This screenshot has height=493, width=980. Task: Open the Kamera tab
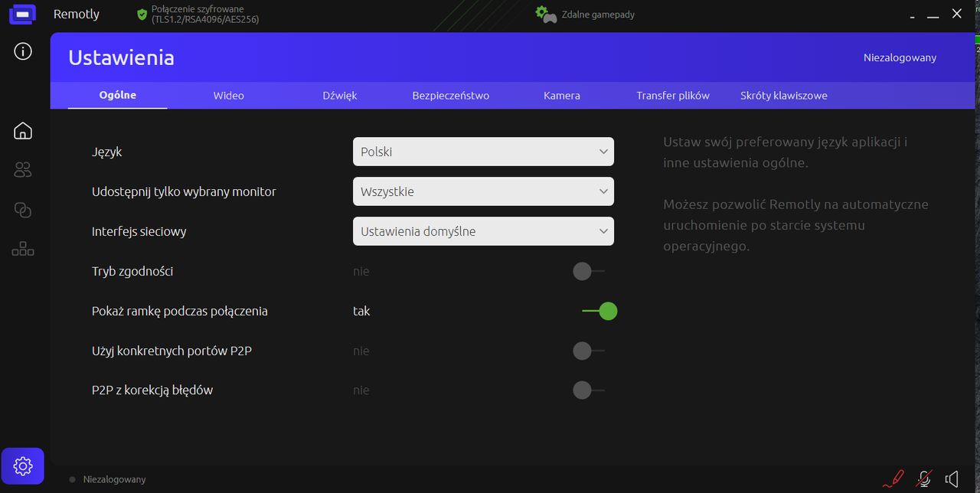(562, 96)
